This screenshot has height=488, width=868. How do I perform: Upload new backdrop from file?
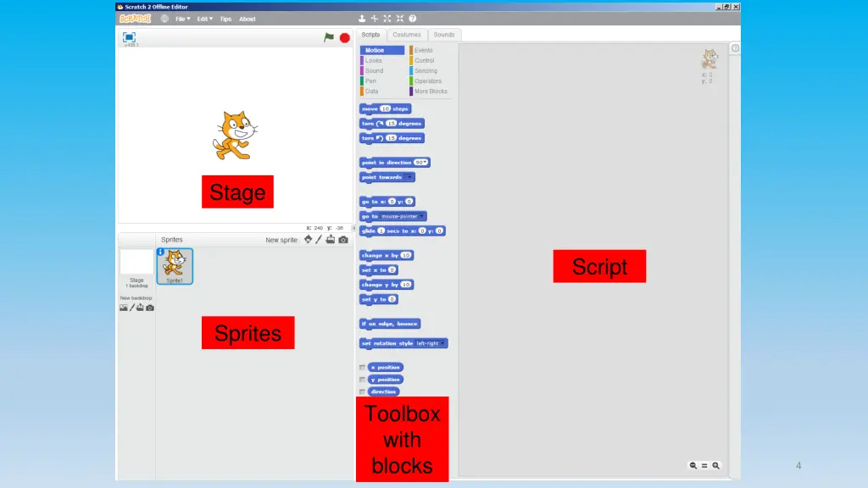click(x=140, y=308)
